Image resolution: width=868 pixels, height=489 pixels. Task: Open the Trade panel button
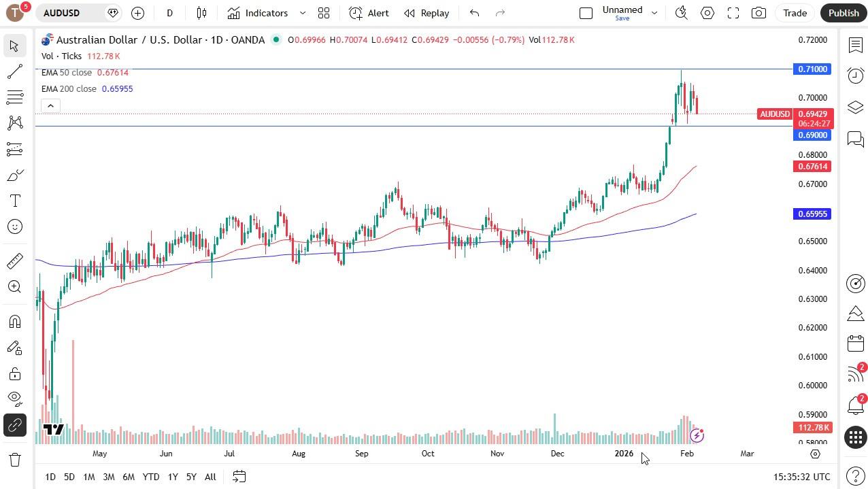tap(795, 13)
